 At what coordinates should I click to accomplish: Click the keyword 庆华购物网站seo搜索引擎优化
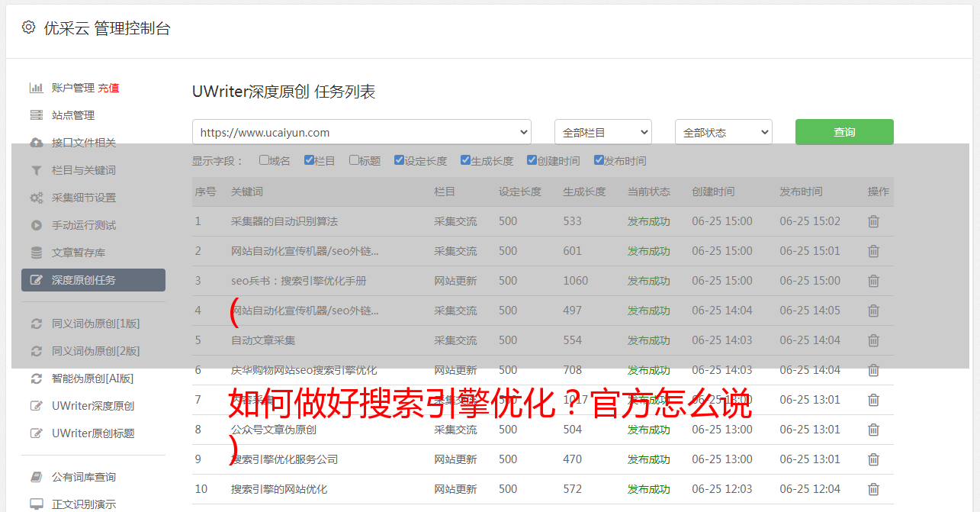point(304,370)
